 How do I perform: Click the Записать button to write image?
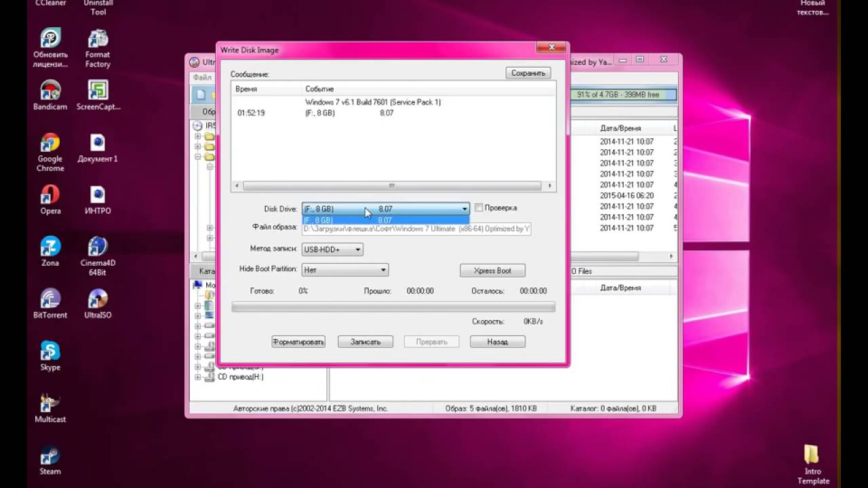366,342
